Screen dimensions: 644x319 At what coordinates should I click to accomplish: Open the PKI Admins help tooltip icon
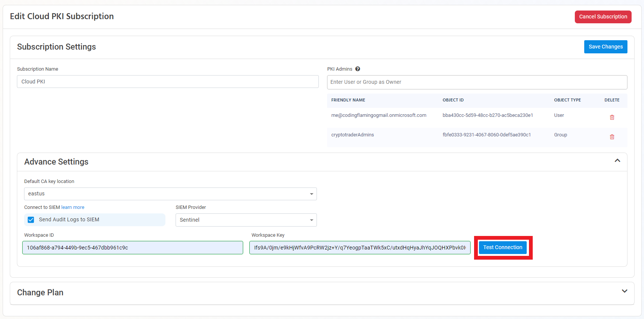[x=358, y=69]
